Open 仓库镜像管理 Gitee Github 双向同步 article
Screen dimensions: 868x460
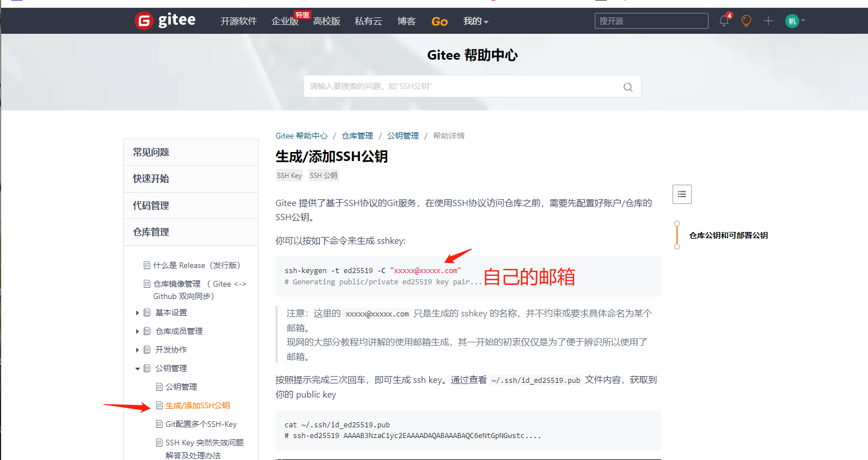(x=200, y=290)
